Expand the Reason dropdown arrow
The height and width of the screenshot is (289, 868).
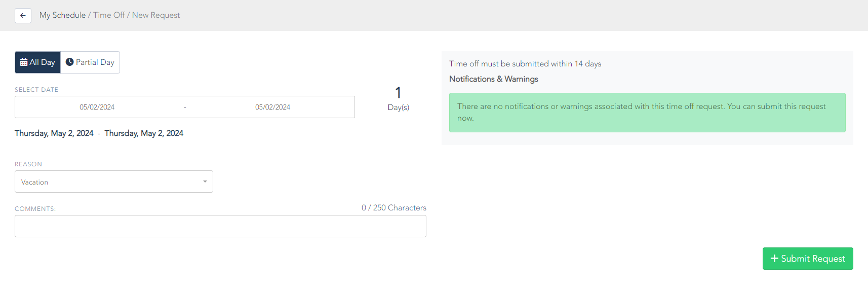pyautogui.click(x=205, y=182)
